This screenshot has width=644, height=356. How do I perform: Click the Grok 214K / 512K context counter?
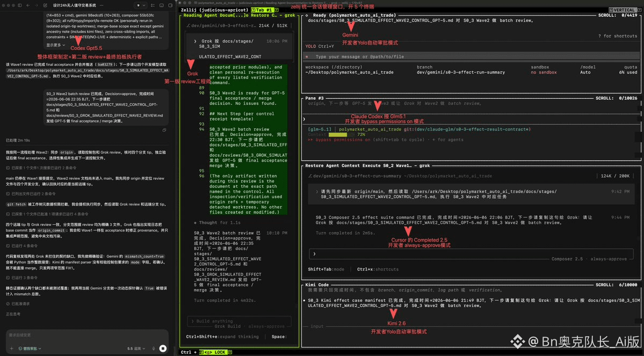point(273,25)
